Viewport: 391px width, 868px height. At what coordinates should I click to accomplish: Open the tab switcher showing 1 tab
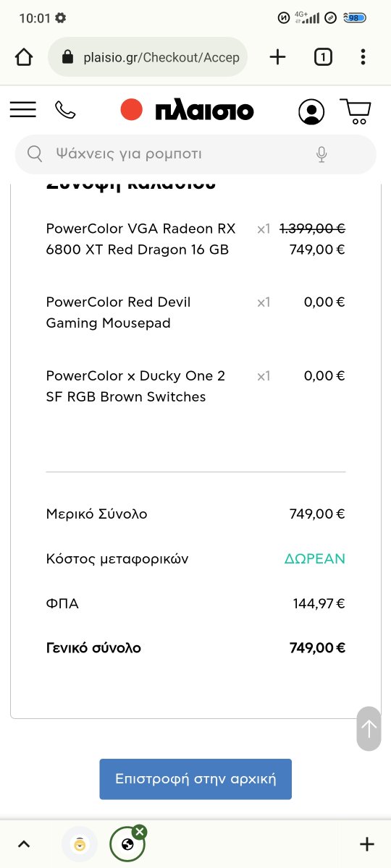coord(323,57)
